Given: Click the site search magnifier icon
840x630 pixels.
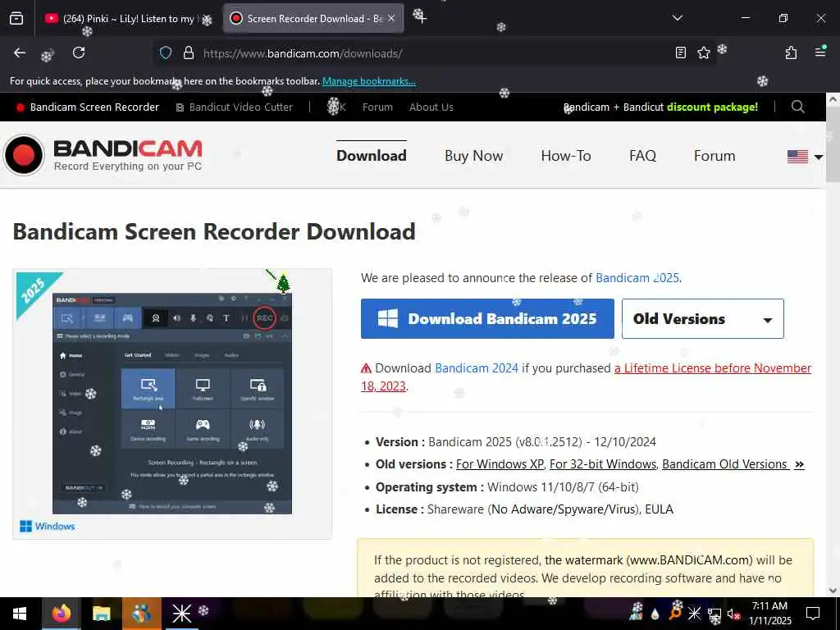Looking at the screenshot, I should [797, 107].
